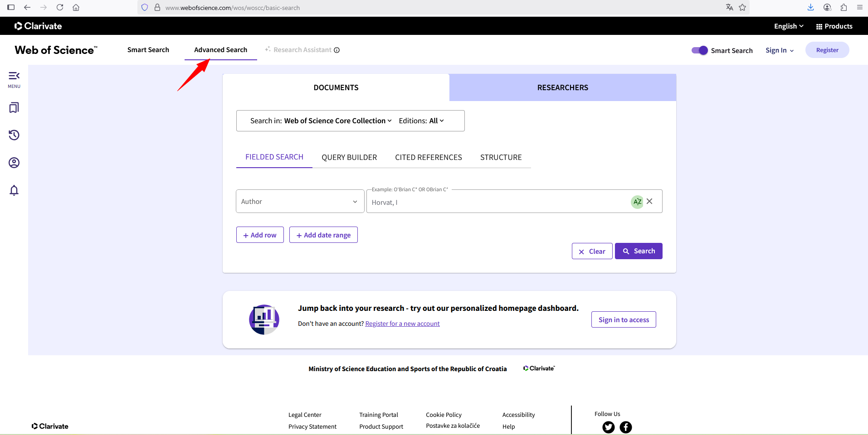
Task: Click the profile icon in sidebar
Action: (14, 163)
